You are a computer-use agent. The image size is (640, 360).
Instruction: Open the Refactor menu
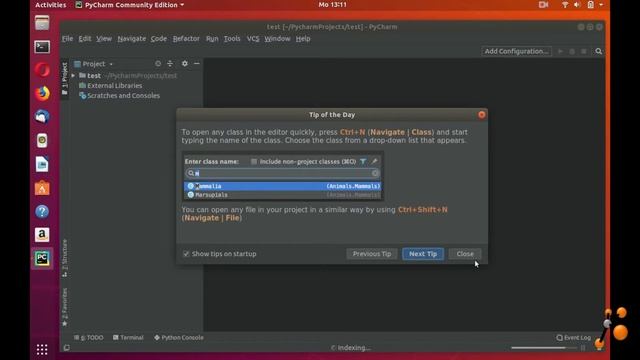pos(186,39)
